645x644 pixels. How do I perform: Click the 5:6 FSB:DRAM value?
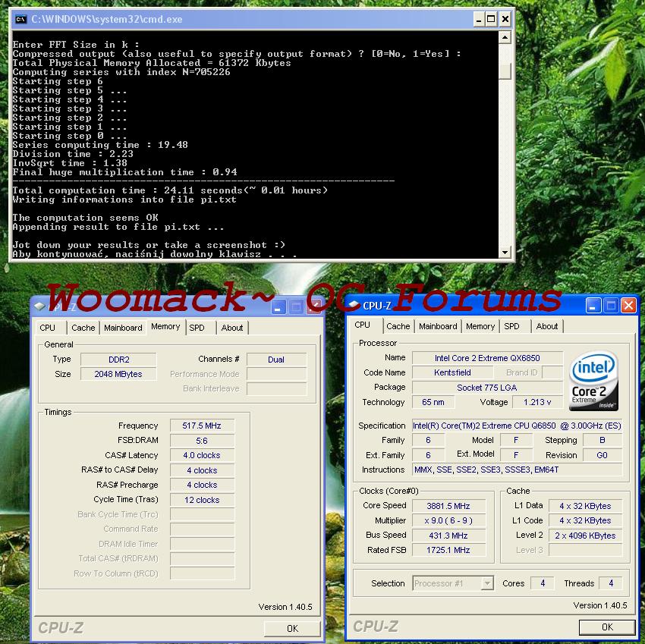pos(202,441)
